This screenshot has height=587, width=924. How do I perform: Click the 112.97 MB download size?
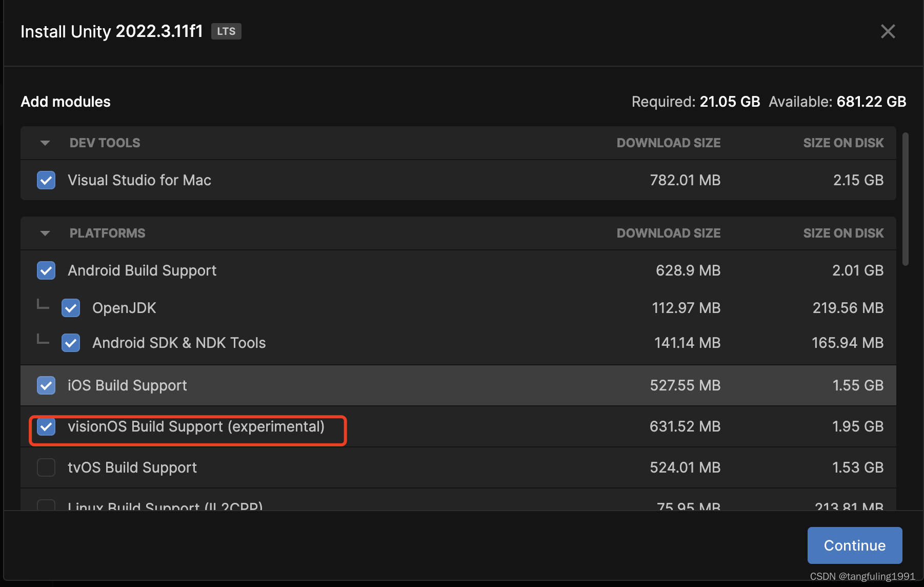pos(686,308)
